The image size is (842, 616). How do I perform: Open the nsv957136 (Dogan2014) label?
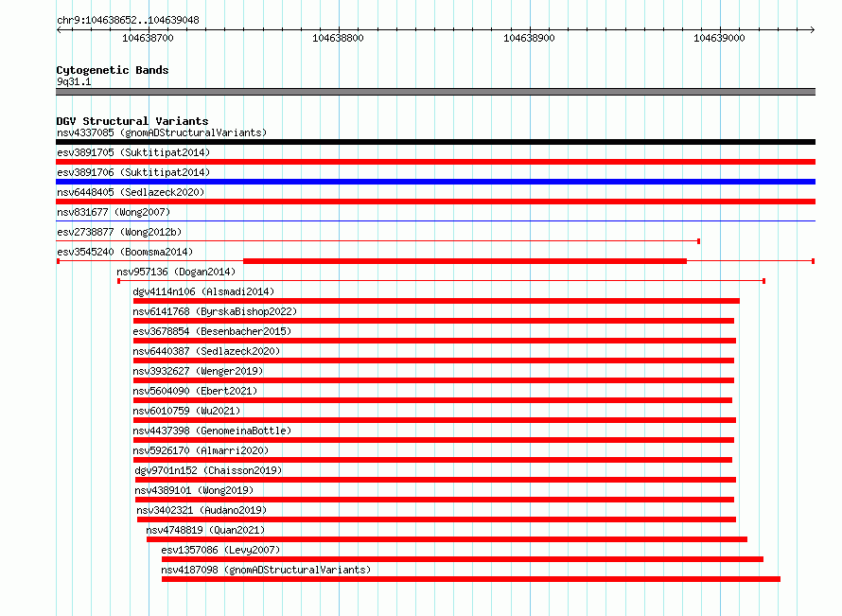point(176,272)
